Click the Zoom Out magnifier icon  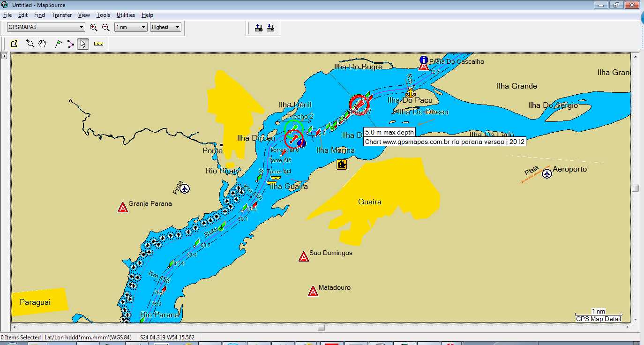[106, 28]
